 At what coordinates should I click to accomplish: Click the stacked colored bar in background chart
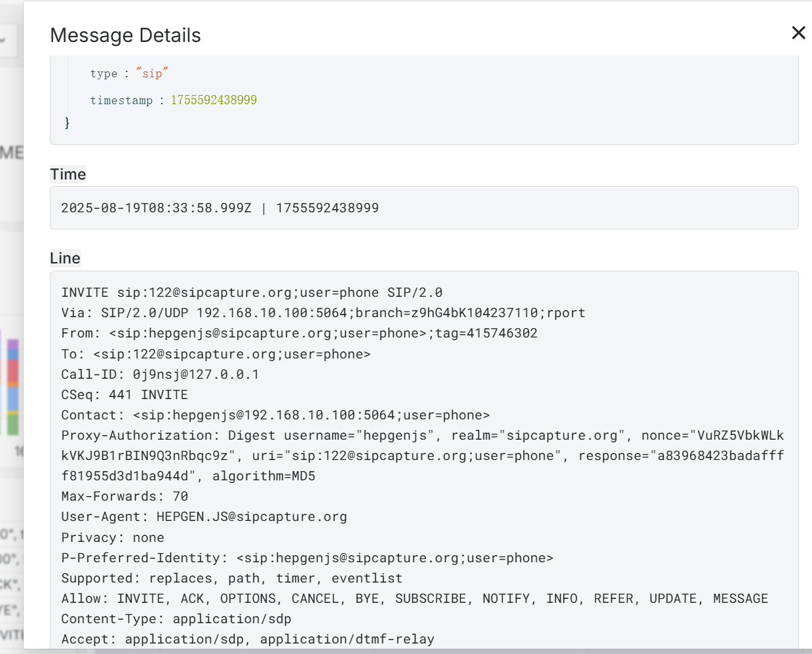tap(12, 387)
